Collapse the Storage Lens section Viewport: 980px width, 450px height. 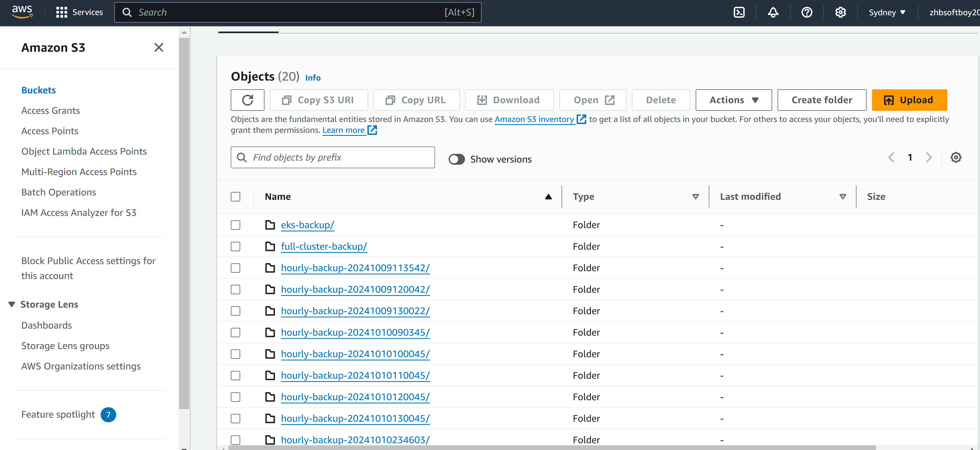(12, 304)
